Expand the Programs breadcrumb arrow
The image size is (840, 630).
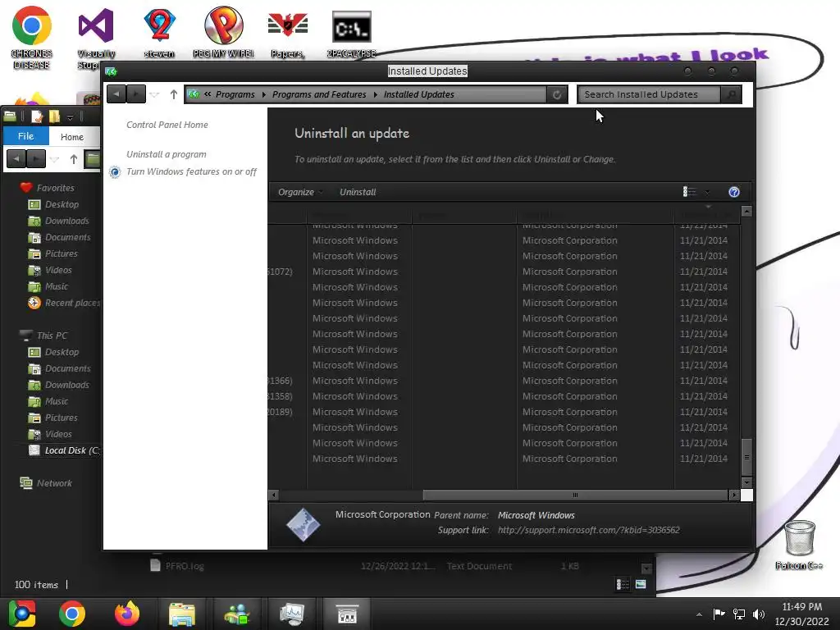click(263, 94)
